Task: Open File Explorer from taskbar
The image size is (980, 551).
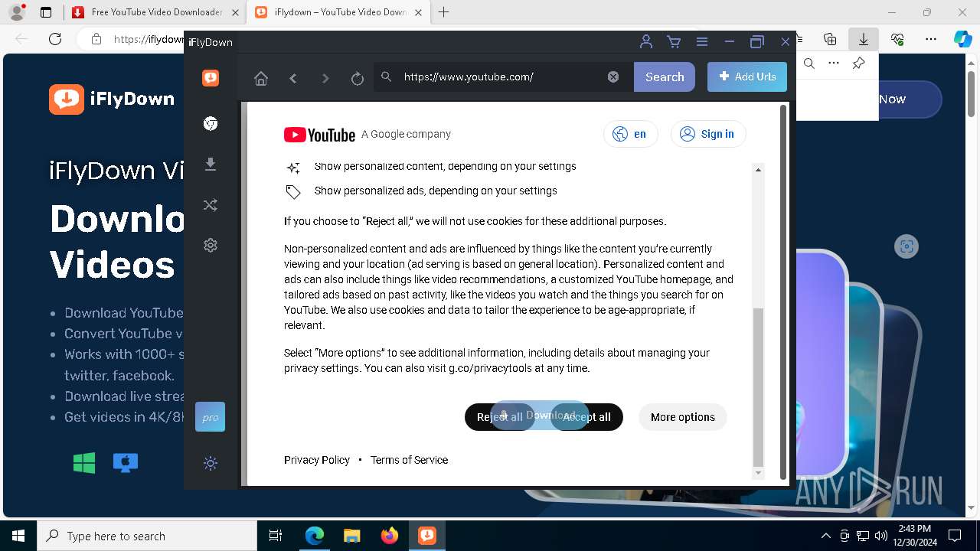Action: coord(352,536)
